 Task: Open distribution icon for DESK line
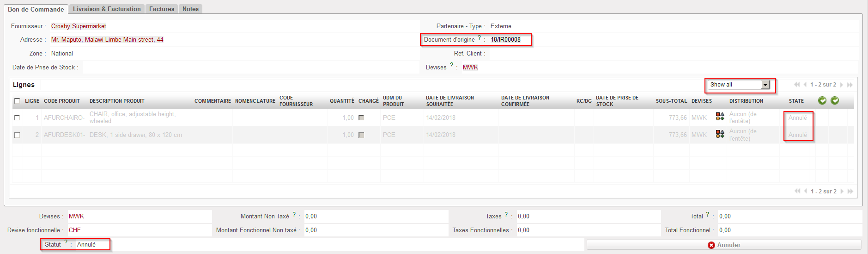pyautogui.click(x=720, y=134)
